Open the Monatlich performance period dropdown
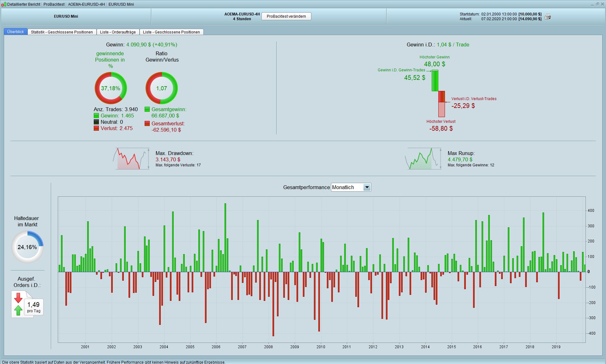This screenshot has height=364, width=606. point(351,187)
